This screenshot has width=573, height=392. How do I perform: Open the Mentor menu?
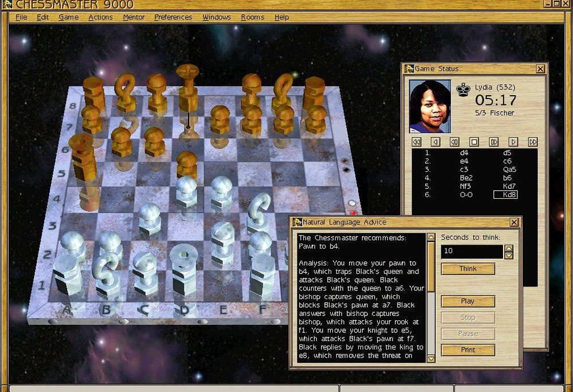tap(134, 17)
